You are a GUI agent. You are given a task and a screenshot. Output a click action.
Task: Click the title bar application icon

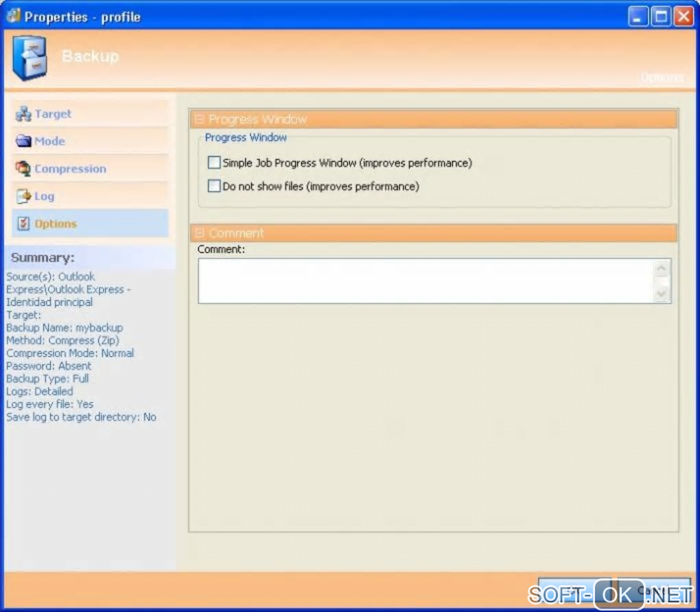coord(14,16)
